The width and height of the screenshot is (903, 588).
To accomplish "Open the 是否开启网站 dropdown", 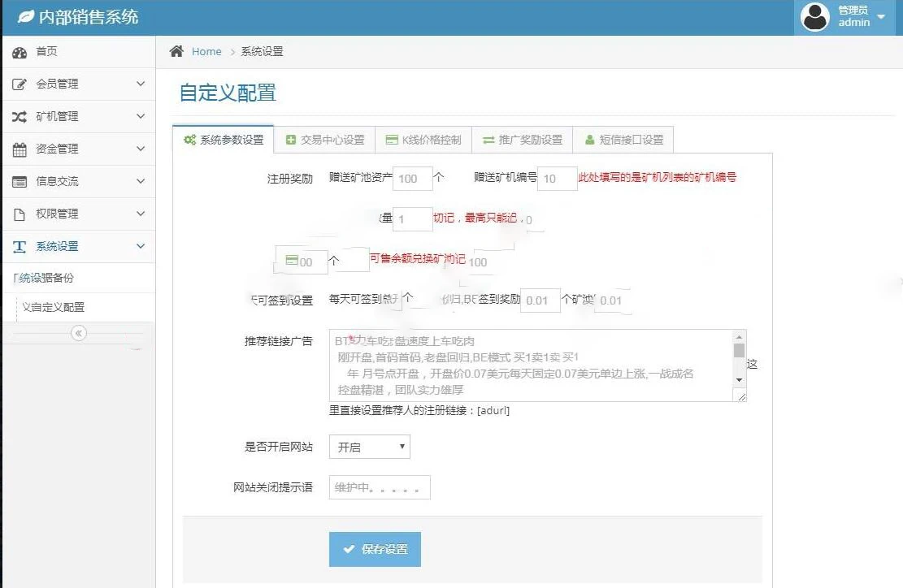I will click(369, 446).
